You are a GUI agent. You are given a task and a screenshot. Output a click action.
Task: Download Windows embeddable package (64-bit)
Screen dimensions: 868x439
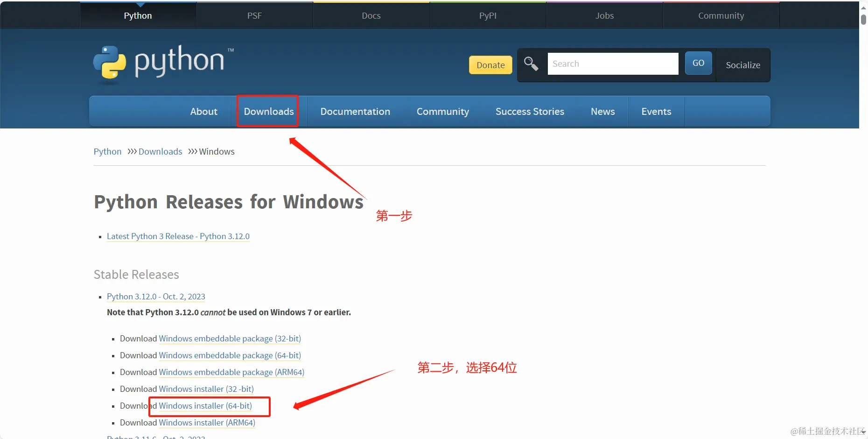[x=230, y=355]
